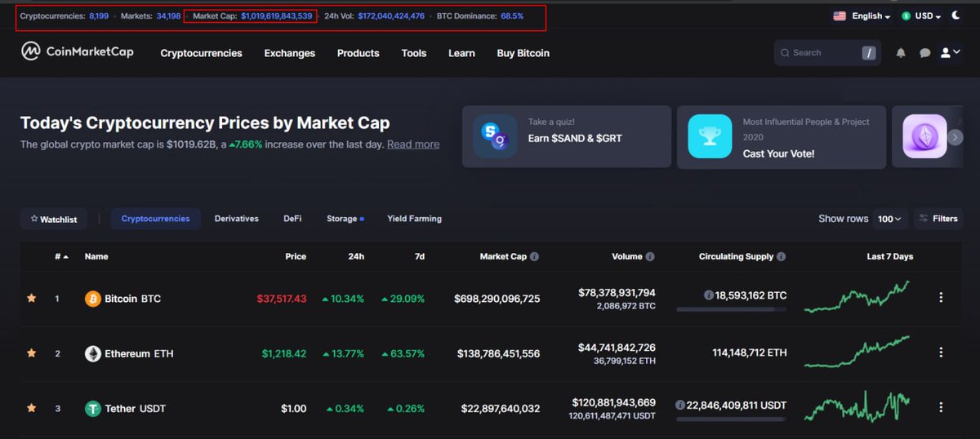Click the Ethereum coin icon

pyautogui.click(x=93, y=353)
